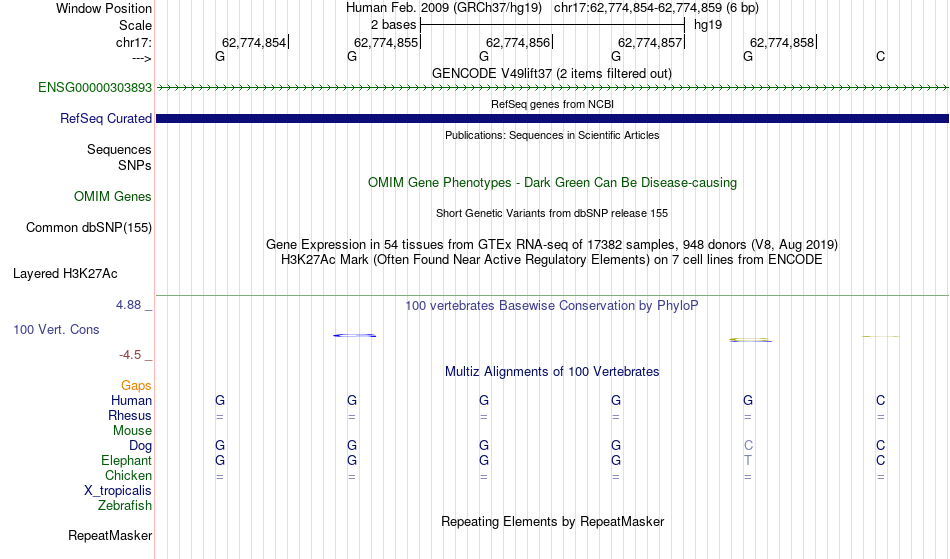Click the 62,774,858 ruler position
This screenshot has height=559, width=950.
tap(782, 42)
